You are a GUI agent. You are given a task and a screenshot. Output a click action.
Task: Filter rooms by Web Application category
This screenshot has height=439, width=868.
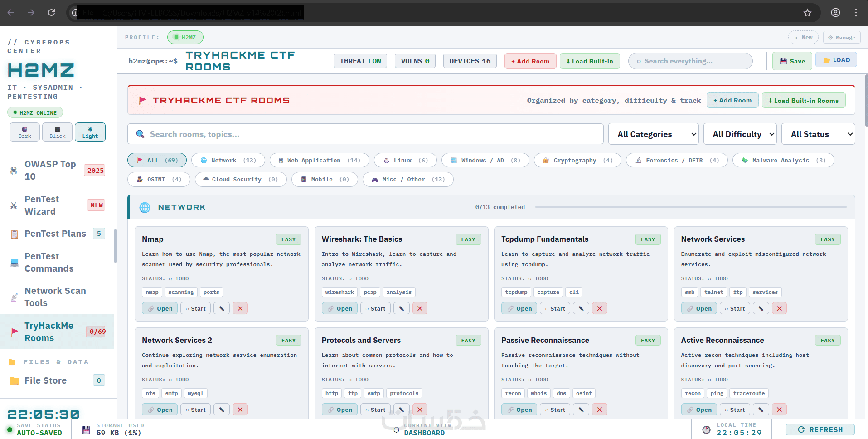(x=320, y=160)
